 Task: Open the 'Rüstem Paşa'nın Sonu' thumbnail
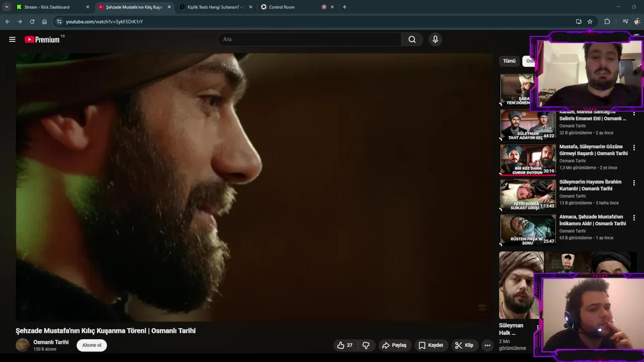pyautogui.click(x=528, y=230)
